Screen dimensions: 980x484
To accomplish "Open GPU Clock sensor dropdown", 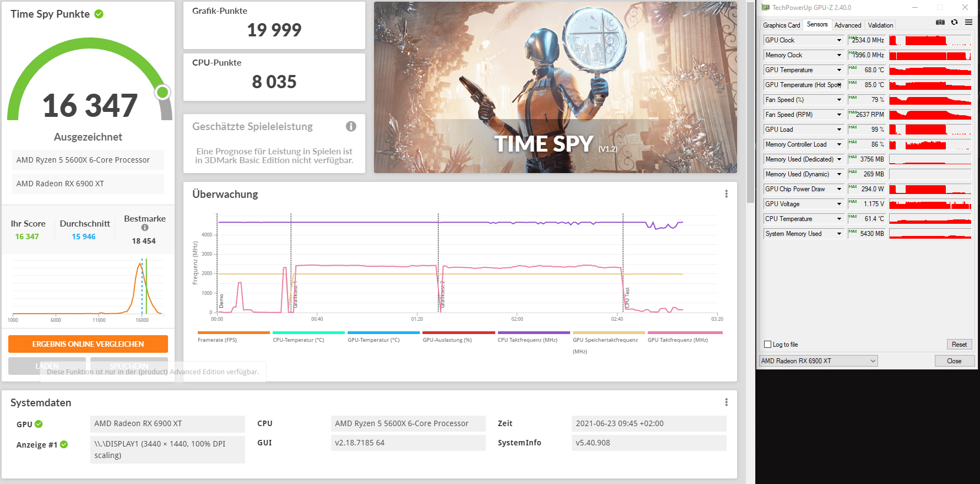I will pos(839,40).
